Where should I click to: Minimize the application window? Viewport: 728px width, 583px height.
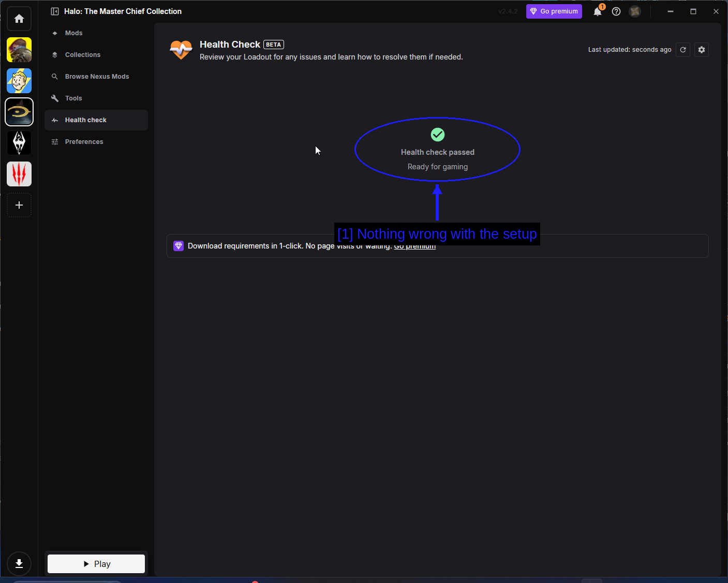coord(671,11)
